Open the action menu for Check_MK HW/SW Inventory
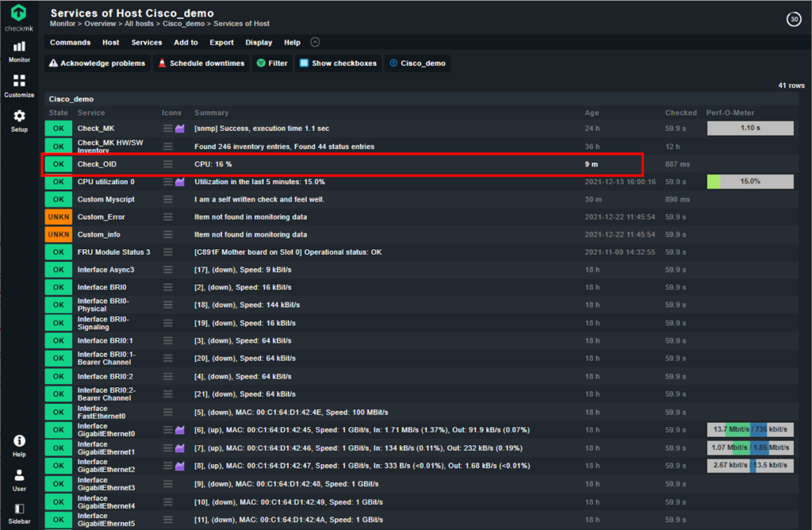Viewport: 812px width, 530px height. click(168, 146)
